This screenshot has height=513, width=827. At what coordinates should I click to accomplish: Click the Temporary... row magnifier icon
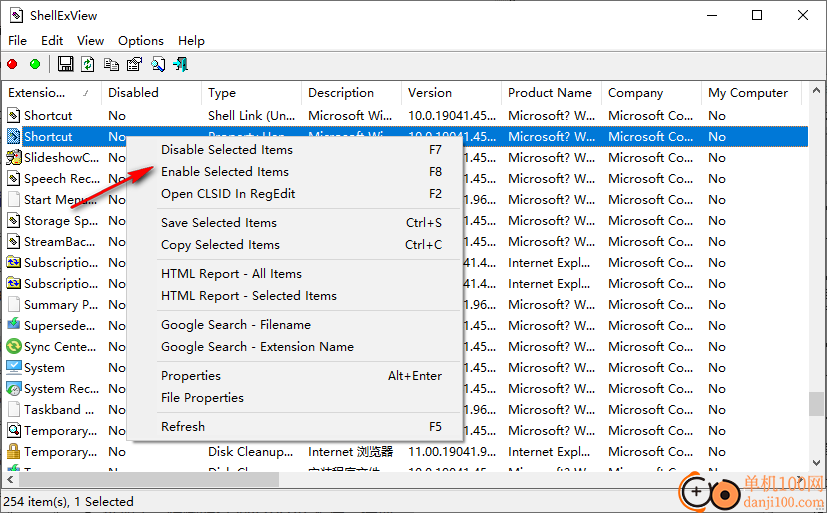[x=14, y=431]
